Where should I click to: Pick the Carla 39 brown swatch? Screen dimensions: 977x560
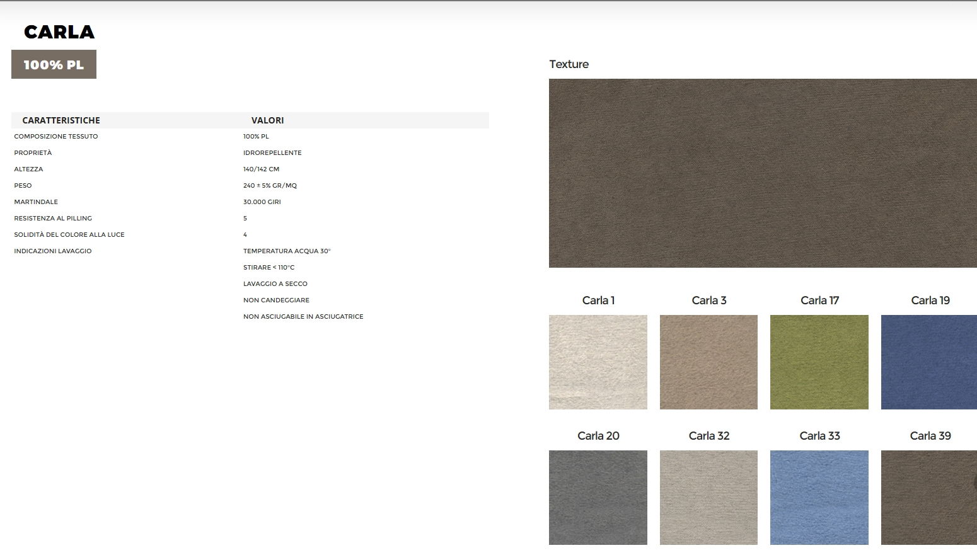tap(929, 498)
